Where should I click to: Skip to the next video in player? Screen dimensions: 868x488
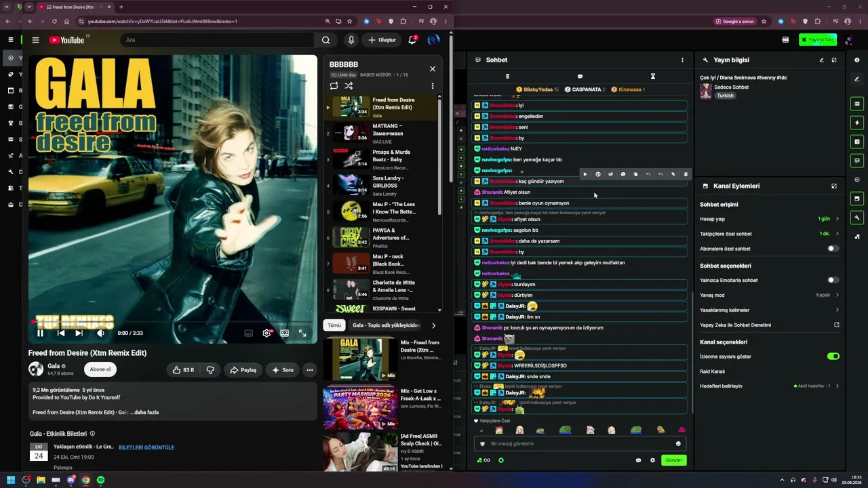click(79, 333)
